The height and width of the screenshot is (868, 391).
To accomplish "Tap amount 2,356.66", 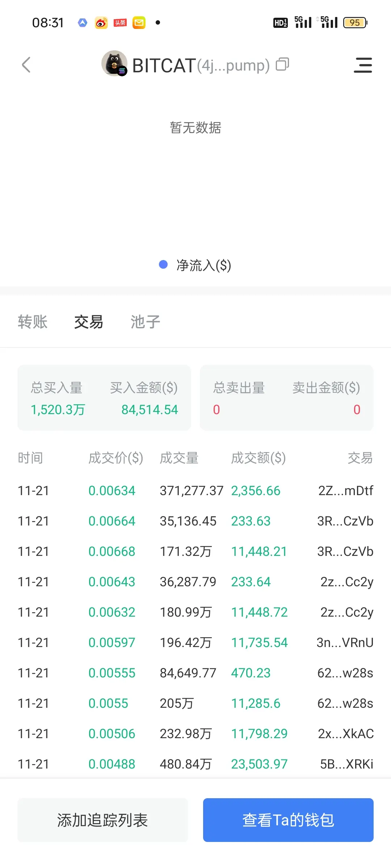I will point(256,491).
